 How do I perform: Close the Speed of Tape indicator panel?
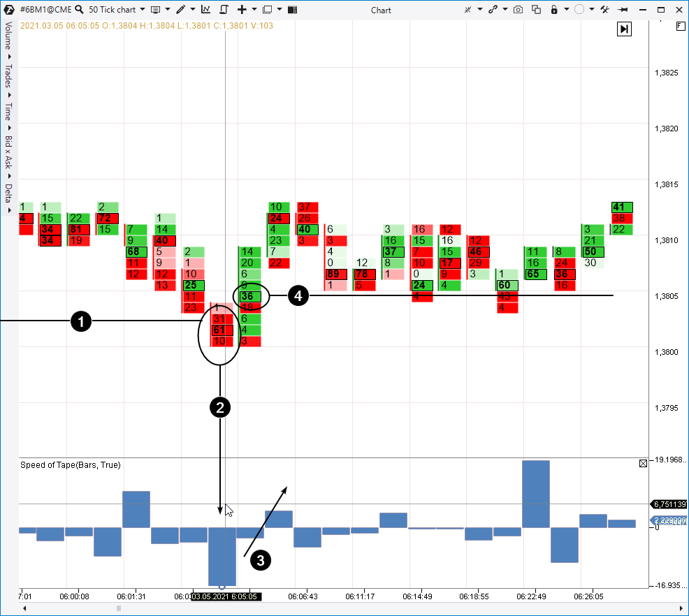pos(643,464)
